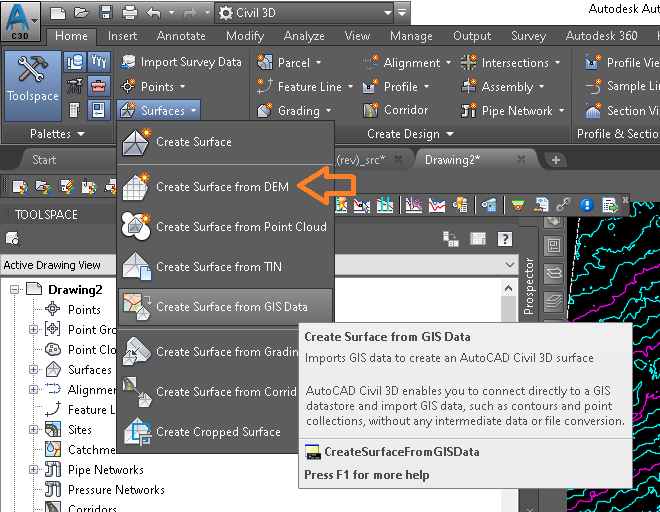The height and width of the screenshot is (512, 660).
Task: Choose Create Surface from GIS Data
Action: (225, 307)
